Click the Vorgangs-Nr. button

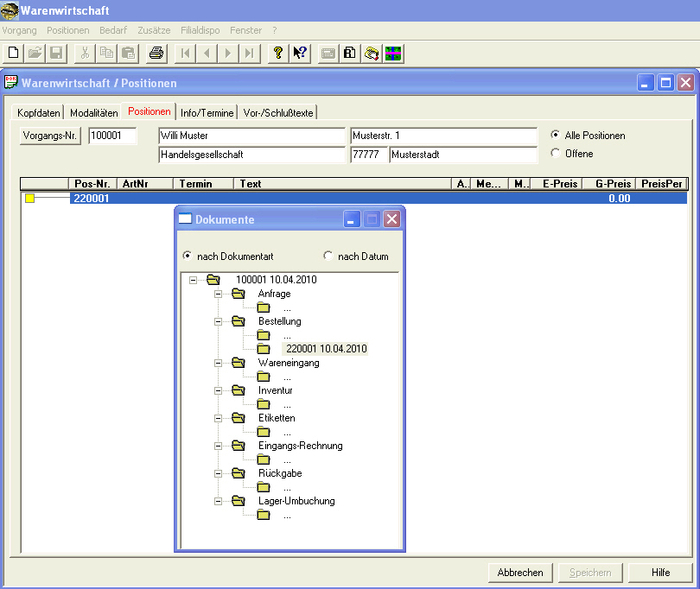[x=50, y=136]
